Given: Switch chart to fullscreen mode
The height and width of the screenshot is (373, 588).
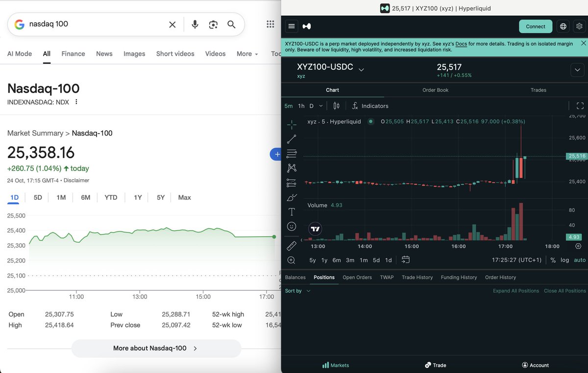Looking at the screenshot, I should pyautogui.click(x=580, y=106).
